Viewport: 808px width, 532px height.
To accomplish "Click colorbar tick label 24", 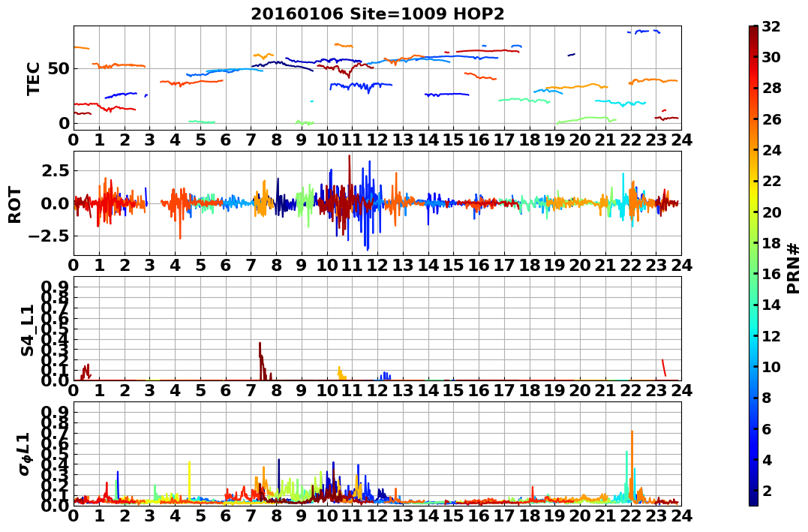I will click(x=771, y=150).
